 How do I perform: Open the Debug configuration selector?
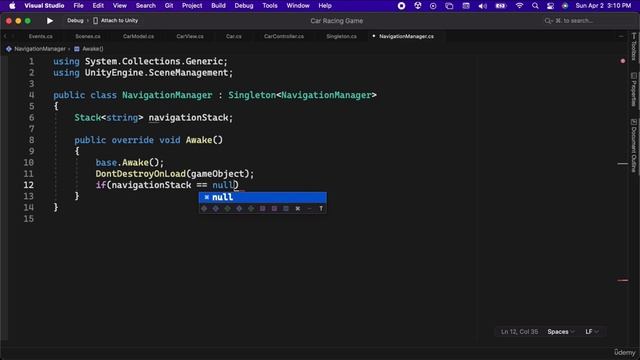point(75,20)
